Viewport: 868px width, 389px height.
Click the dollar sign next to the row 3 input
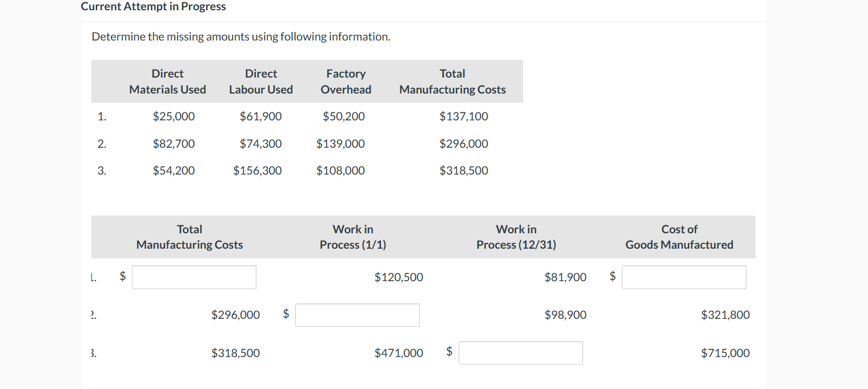449,352
